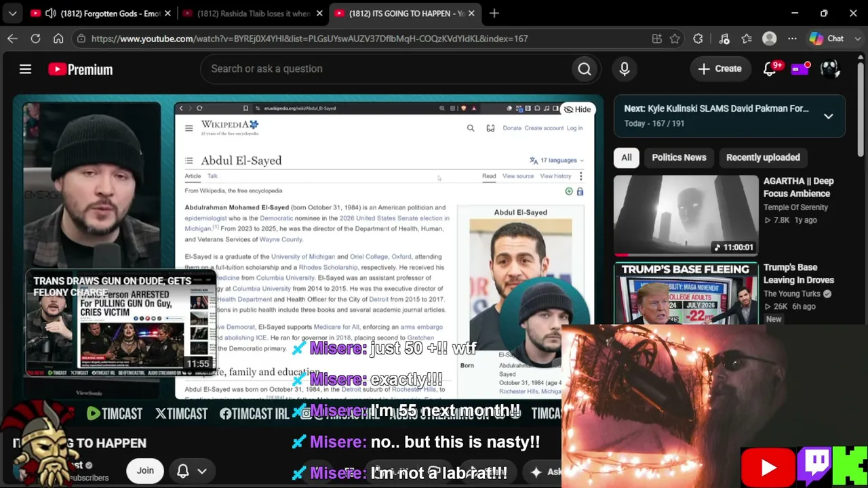
Task: Expand the playlist panel chevron
Action: (x=828, y=116)
